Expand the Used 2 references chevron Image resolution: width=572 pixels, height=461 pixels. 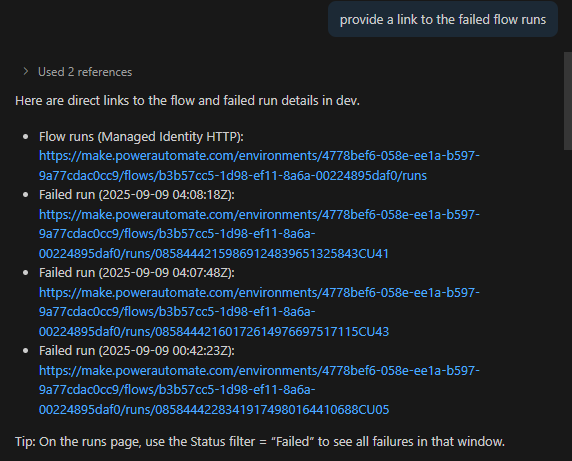click(26, 71)
